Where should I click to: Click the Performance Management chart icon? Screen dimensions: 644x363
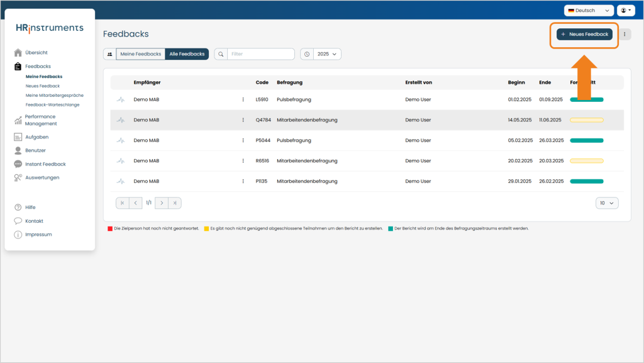pyautogui.click(x=18, y=120)
